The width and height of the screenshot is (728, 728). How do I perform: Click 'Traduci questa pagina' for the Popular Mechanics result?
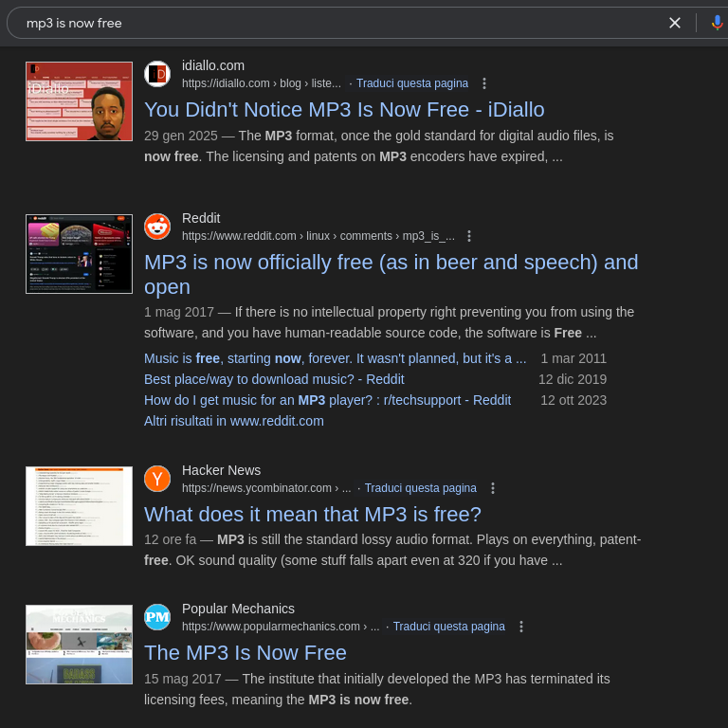[x=449, y=627]
